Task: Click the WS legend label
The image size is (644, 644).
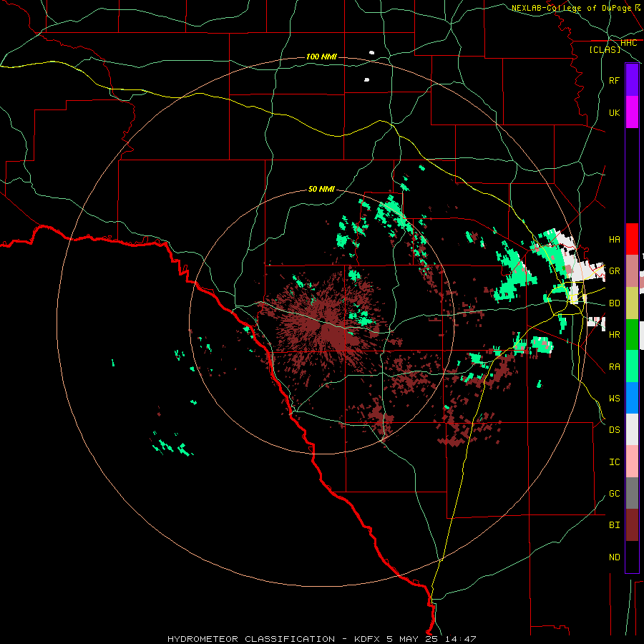Action: point(614,398)
